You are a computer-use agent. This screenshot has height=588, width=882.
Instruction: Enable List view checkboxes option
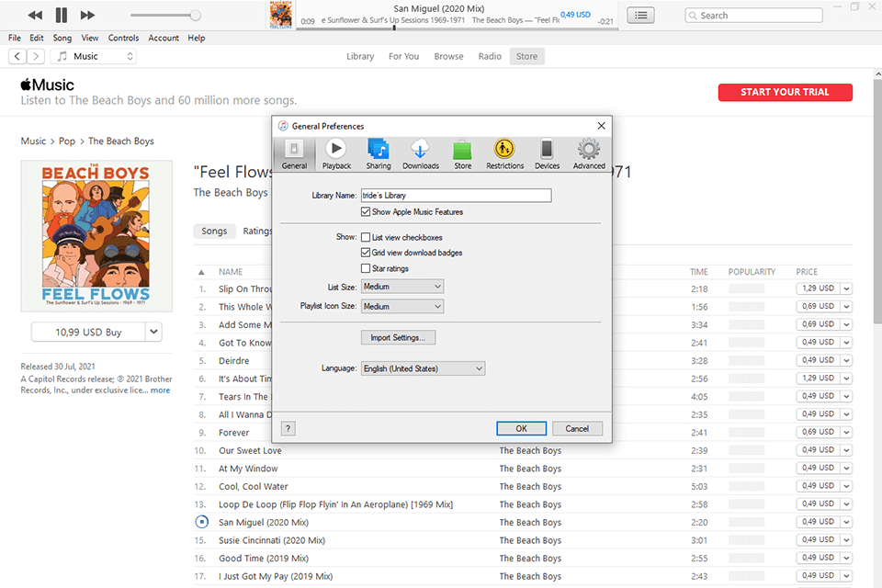[x=366, y=237]
